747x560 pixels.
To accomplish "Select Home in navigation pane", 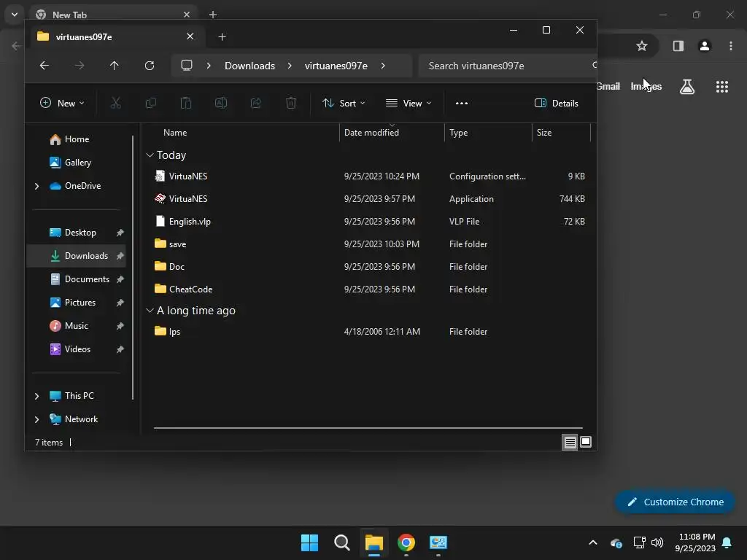I will coord(76,139).
